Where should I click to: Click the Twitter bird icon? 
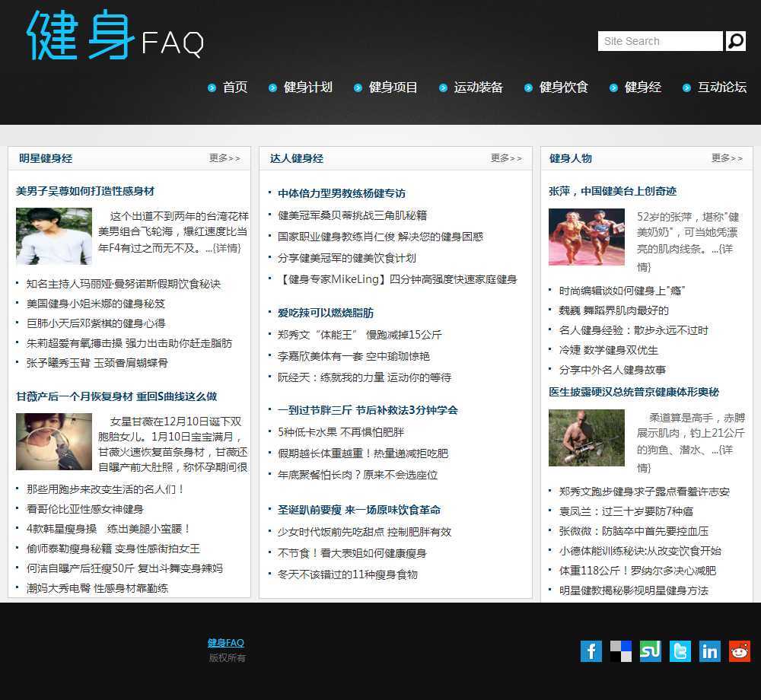tap(680, 651)
